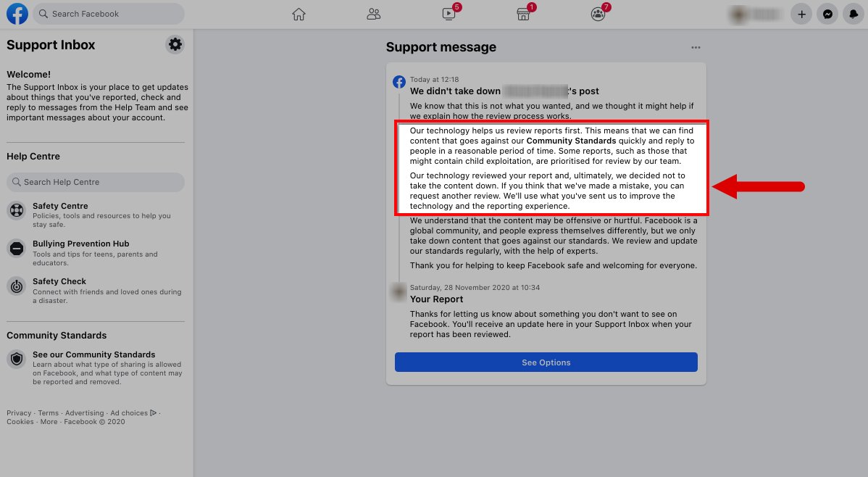Click the blurred avatar beside Your Report
The image size is (868, 477).
(399, 291)
